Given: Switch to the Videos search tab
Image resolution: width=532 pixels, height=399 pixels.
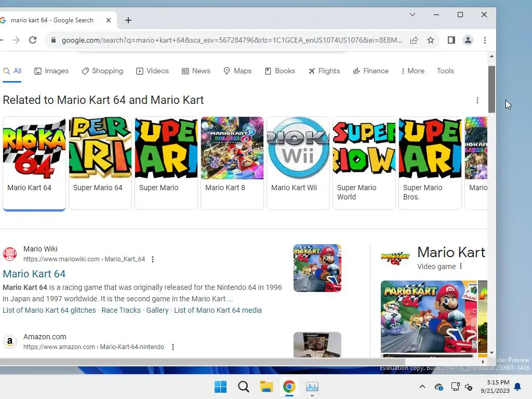Looking at the screenshot, I should point(152,71).
